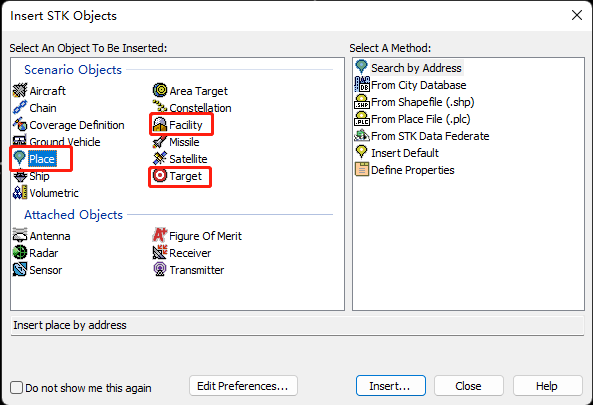Click the Antenna label
The width and height of the screenshot is (593, 405).
pyautogui.click(x=50, y=236)
